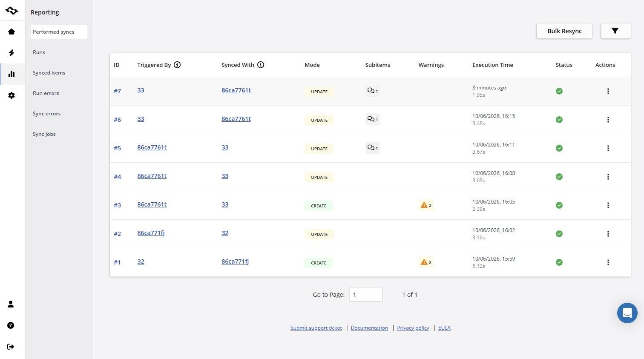
Task: Select the Reporting bar chart icon
Action: (11, 74)
